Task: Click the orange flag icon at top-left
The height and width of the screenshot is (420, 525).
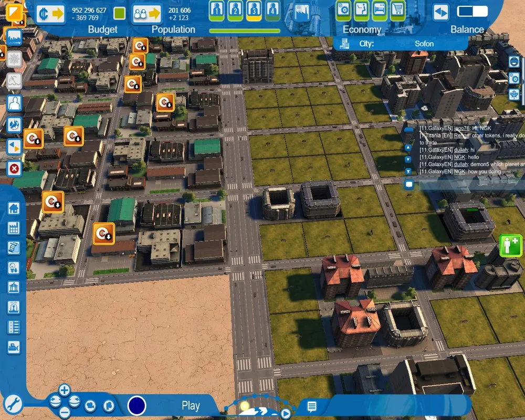Action: pyautogui.click(x=14, y=12)
